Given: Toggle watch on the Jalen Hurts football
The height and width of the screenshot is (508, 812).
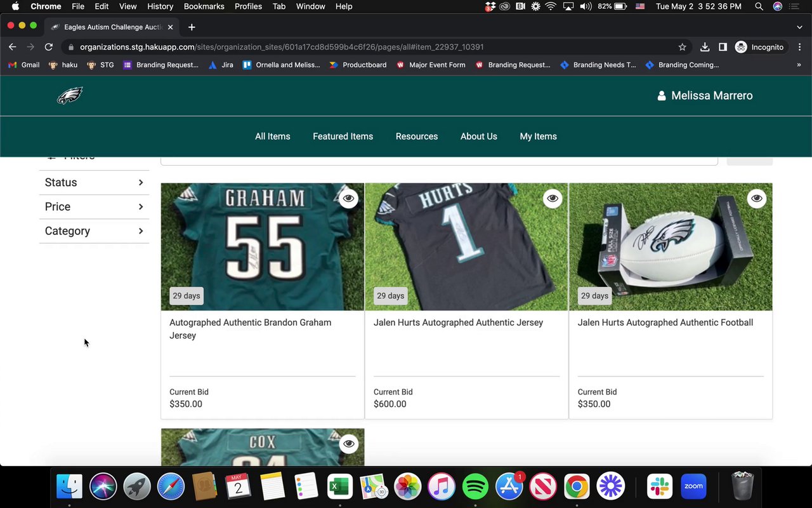Looking at the screenshot, I should point(757,199).
